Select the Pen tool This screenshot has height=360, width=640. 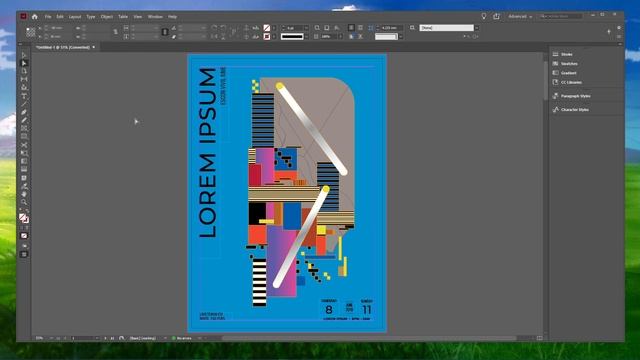pyautogui.click(x=24, y=112)
